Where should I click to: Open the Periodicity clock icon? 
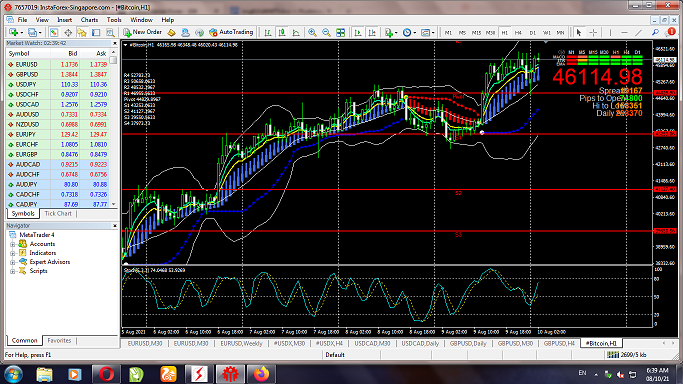pyautogui.click(x=406, y=32)
